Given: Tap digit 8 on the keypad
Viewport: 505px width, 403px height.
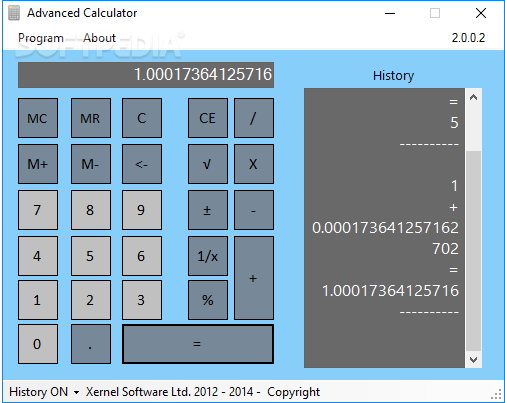Looking at the screenshot, I should click(91, 210).
